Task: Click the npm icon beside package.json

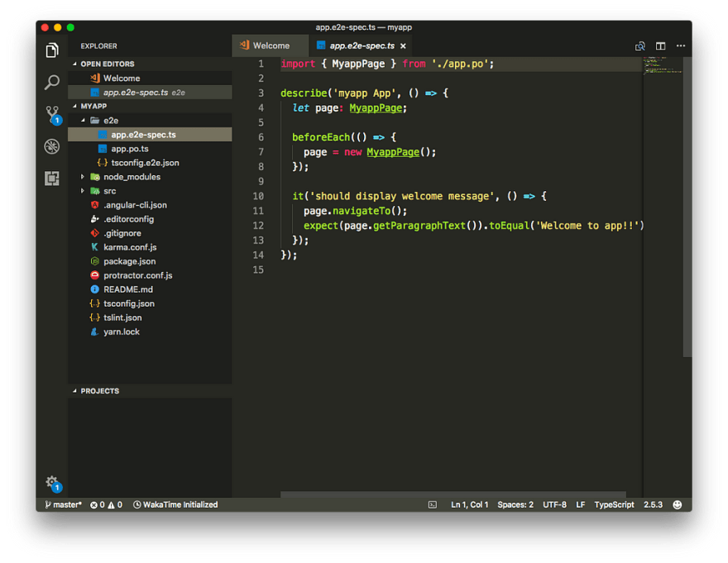Action: pyautogui.click(x=94, y=261)
